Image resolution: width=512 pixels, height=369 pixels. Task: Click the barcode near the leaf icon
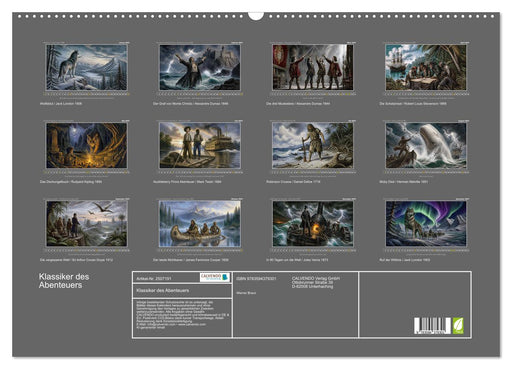tap(432, 326)
